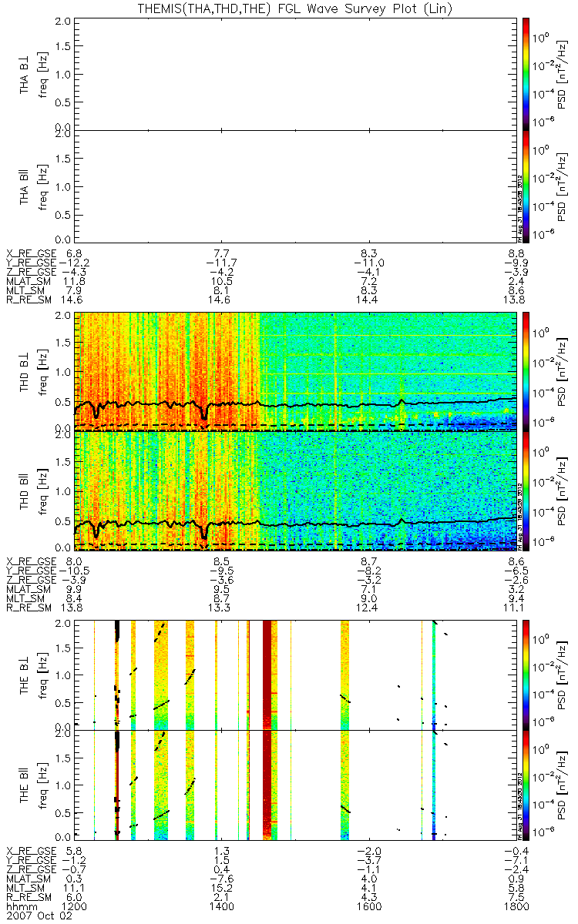578x924 pixels.
Task: Click the THEMIS FGL Wave Survey Plot title
Action: pyautogui.click(x=294, y=8)
